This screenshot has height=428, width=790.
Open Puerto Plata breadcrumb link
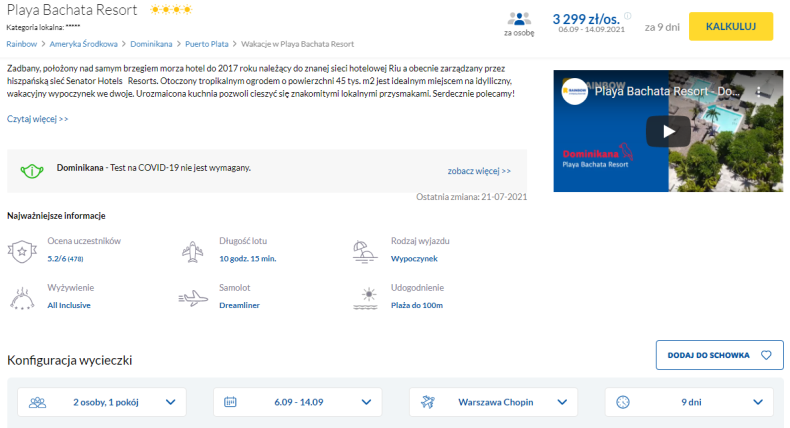pos(207,44)
